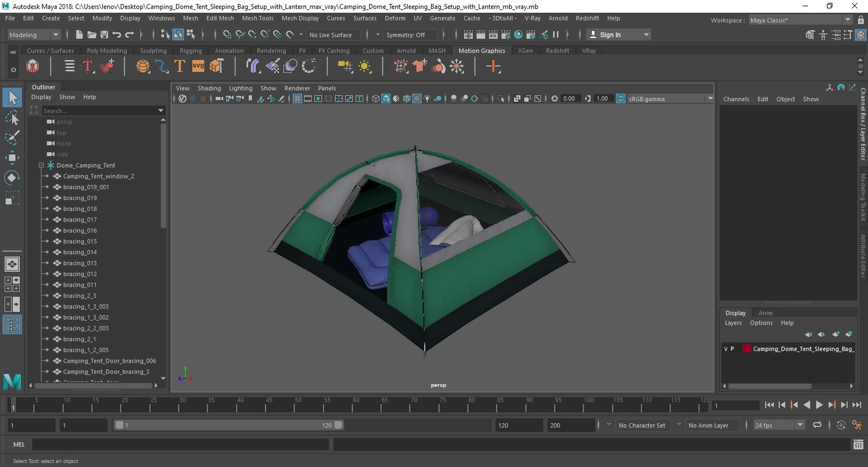
Task: Open the Workspace Maya Classic dropdown
Action: coord(800,20)
